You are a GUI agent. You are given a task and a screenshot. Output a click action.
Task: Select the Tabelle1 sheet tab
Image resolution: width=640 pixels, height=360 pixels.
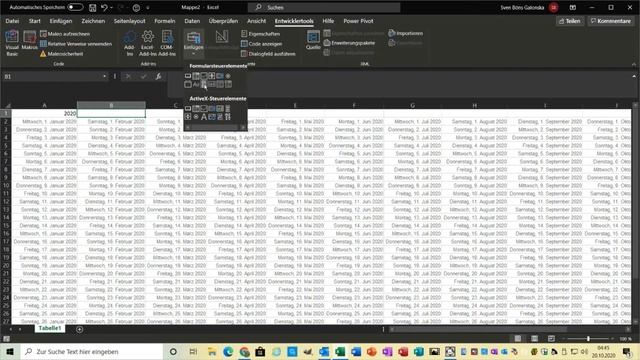coord(50,328)
